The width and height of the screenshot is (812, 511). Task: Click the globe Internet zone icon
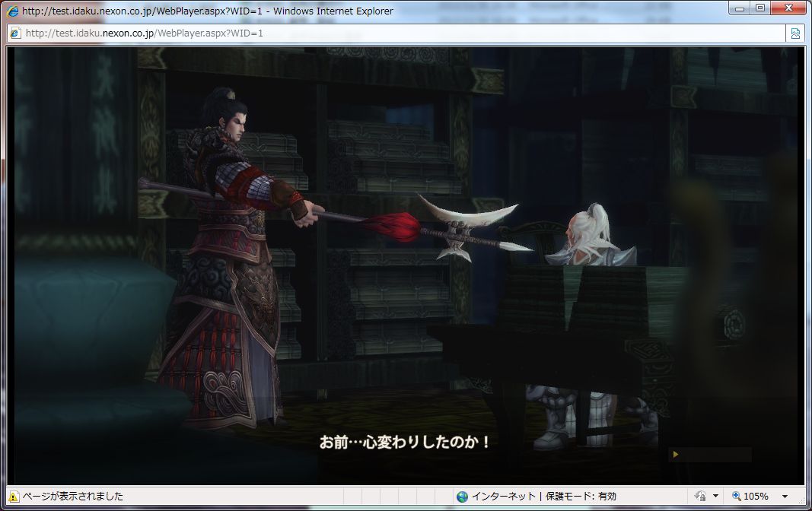coord(462,497)
